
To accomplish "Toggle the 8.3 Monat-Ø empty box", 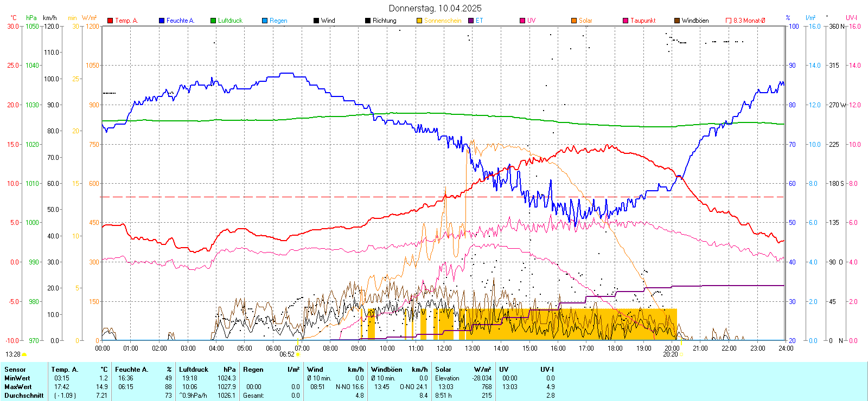I will click(729, 21).
